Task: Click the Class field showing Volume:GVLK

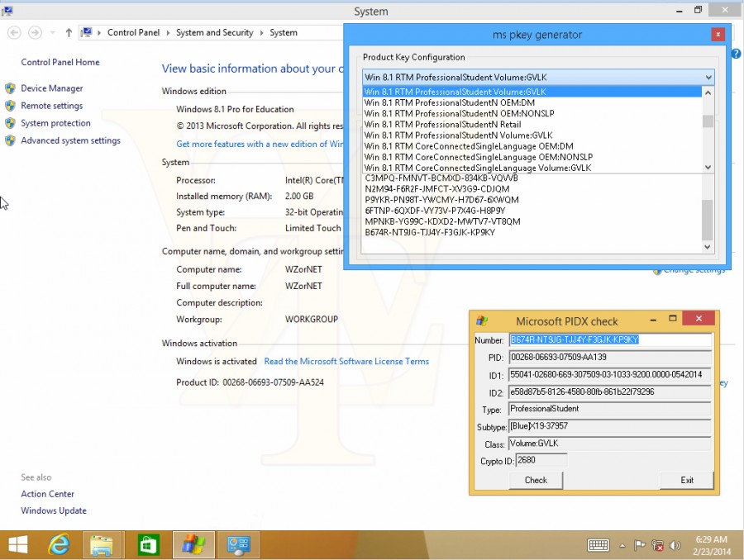Action: coord(611,444)
